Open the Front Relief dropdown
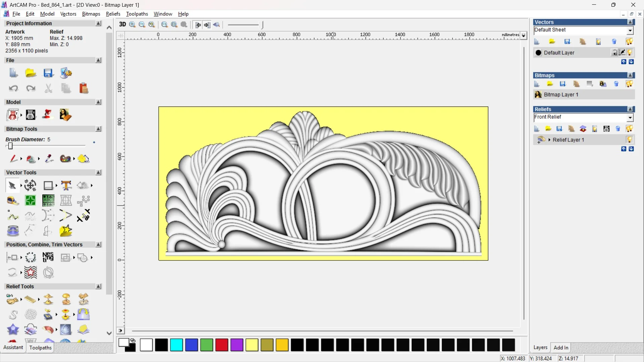Image resolution: width=644 pixels, height=362 pixels. point(630,117)
